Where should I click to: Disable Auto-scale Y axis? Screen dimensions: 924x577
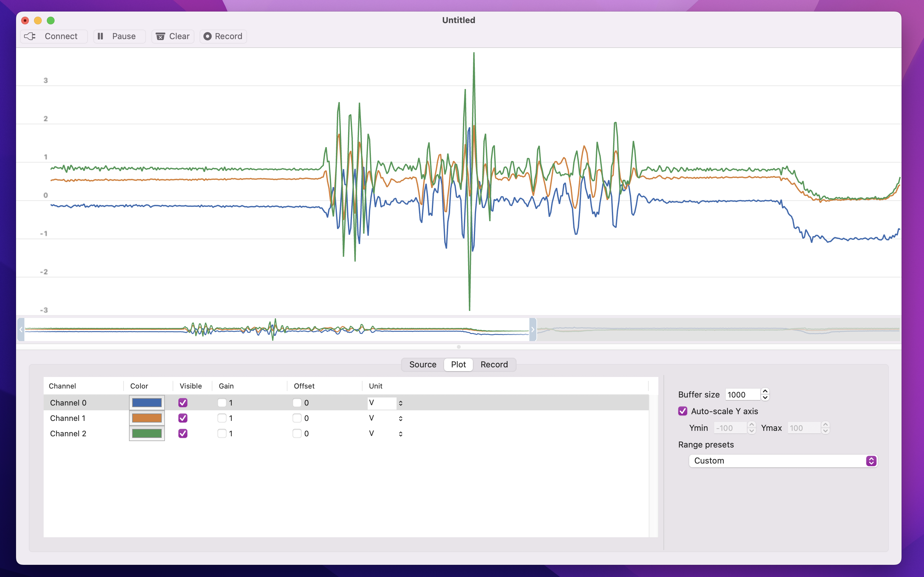(683, 411)
